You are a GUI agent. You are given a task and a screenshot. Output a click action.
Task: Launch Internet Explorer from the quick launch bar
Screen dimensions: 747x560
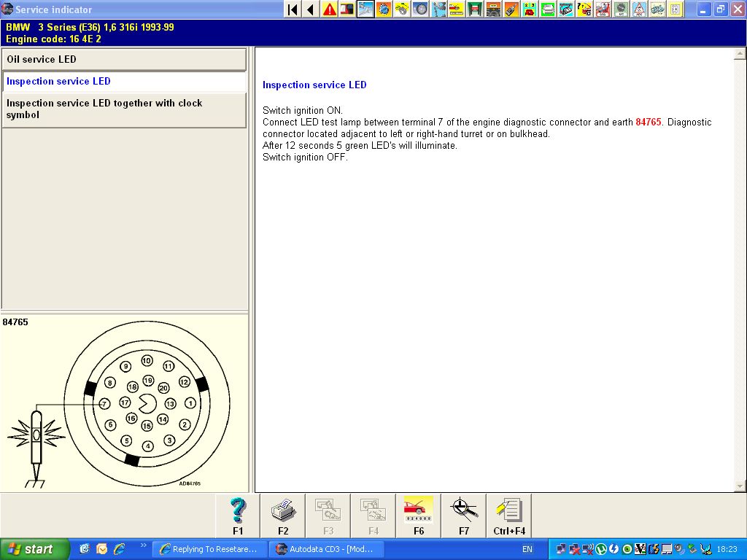click(119, 549)
